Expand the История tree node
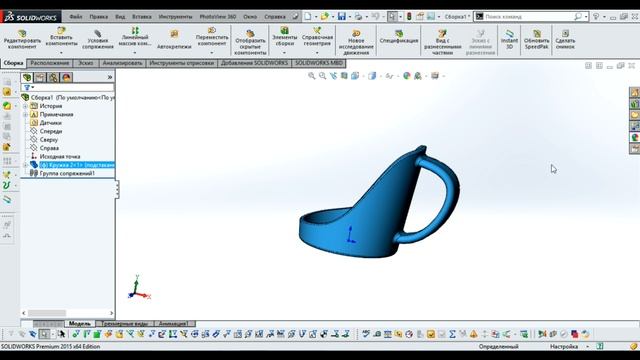Image resolution: width=640 pixels, height=360 pixels. coord(25,106)
